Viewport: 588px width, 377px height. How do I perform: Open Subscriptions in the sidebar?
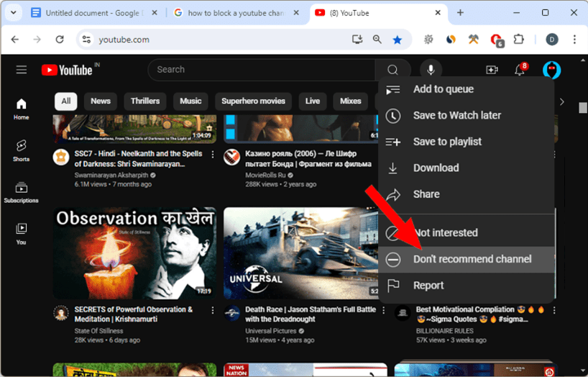point(22,192)
